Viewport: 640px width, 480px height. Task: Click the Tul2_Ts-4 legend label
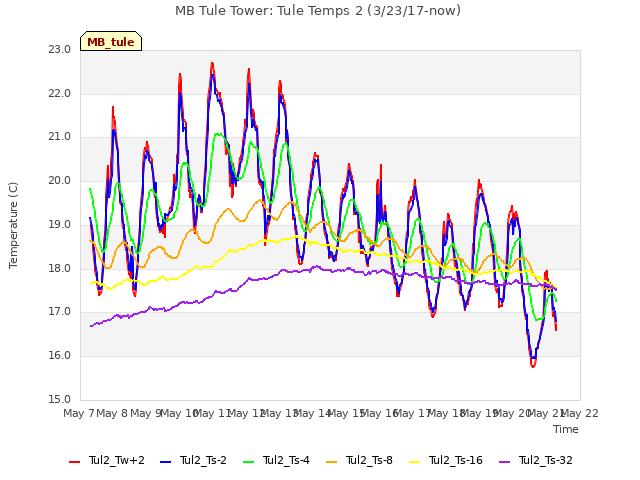(x=286, y=460)
